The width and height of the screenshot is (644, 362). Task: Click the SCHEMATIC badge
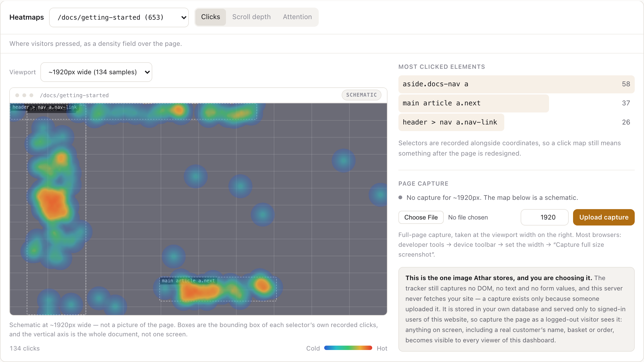[361, 95]
